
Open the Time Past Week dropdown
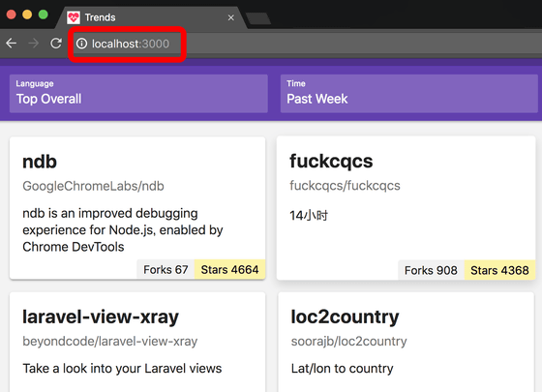click(x=408, y=94)
